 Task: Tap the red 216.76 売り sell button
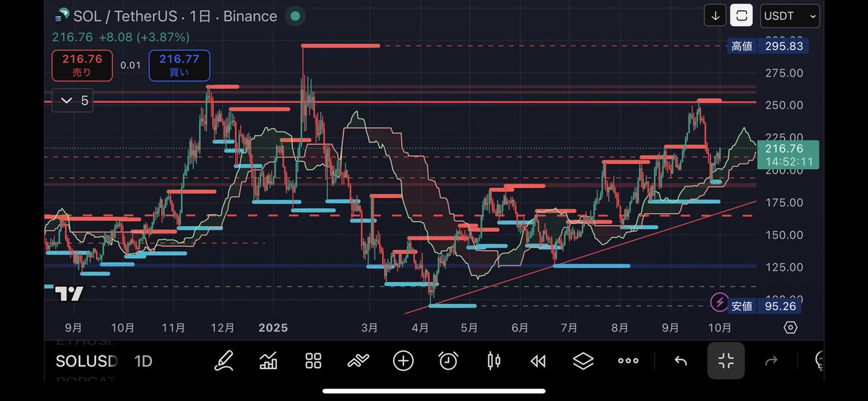pyautogui.click(x=82, y=66)
